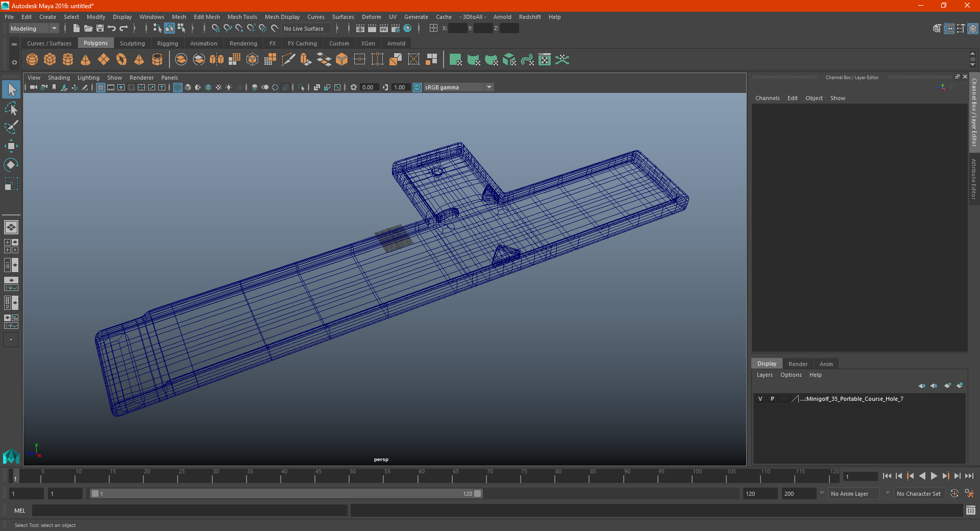Toggle layer visibility V box
The image size is (980, 531).
[x=761, y=399]
